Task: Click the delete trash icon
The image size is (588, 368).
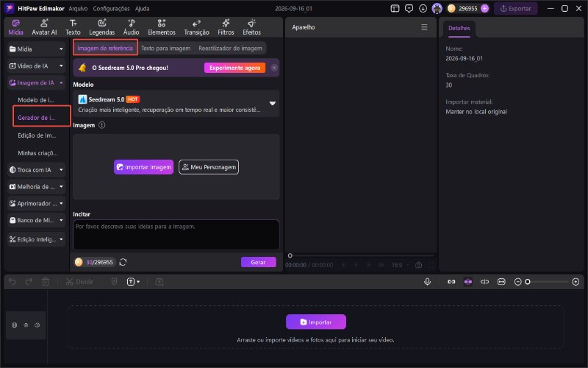Action: click(46, 282)
